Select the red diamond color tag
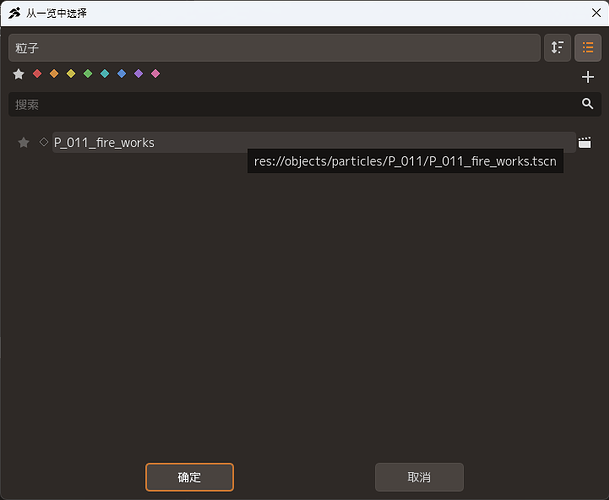Viewport: 609px width, 500px height. [x=37, y=73]
